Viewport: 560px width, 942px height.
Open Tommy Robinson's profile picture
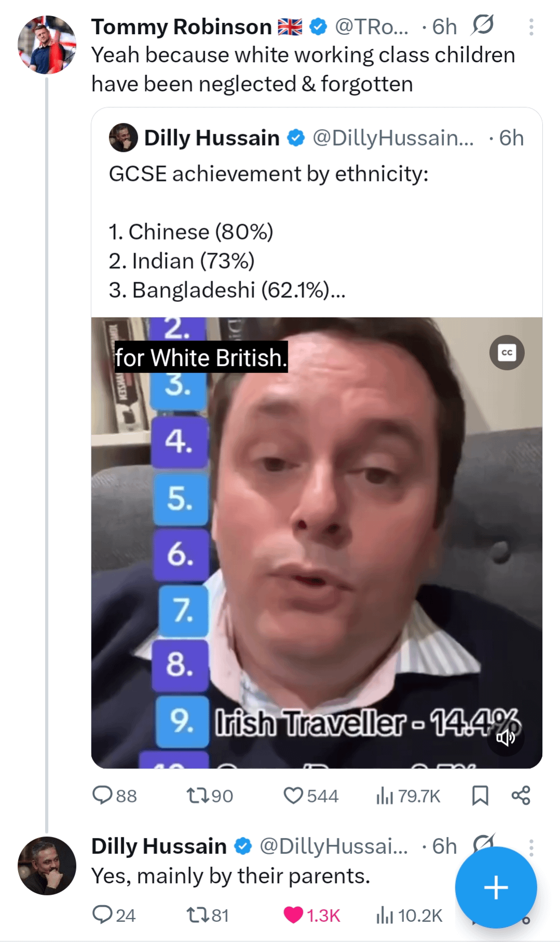[47, 45]
